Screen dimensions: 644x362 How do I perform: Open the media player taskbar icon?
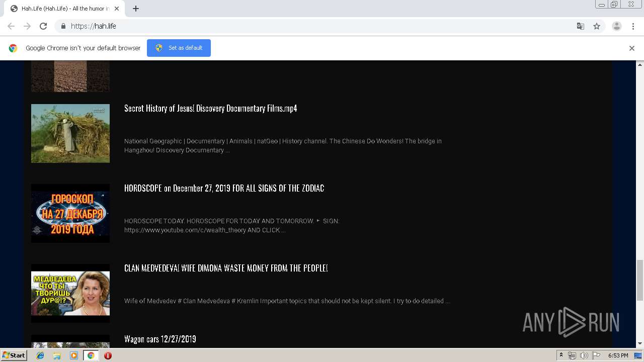[74, 355]
